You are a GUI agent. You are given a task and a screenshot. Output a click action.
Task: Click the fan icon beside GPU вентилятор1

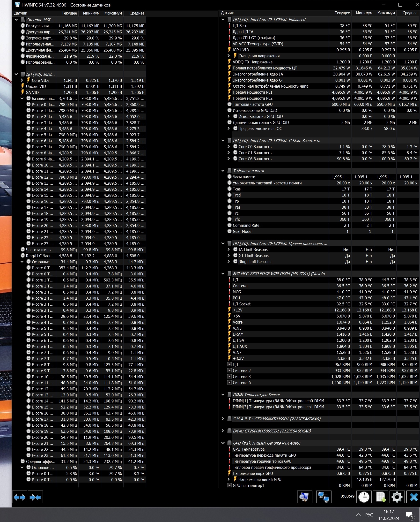pos(229,485)
